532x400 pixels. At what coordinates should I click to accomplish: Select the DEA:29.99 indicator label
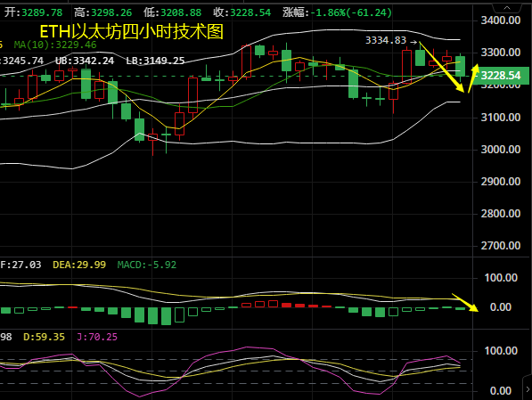tap(79, 265)
